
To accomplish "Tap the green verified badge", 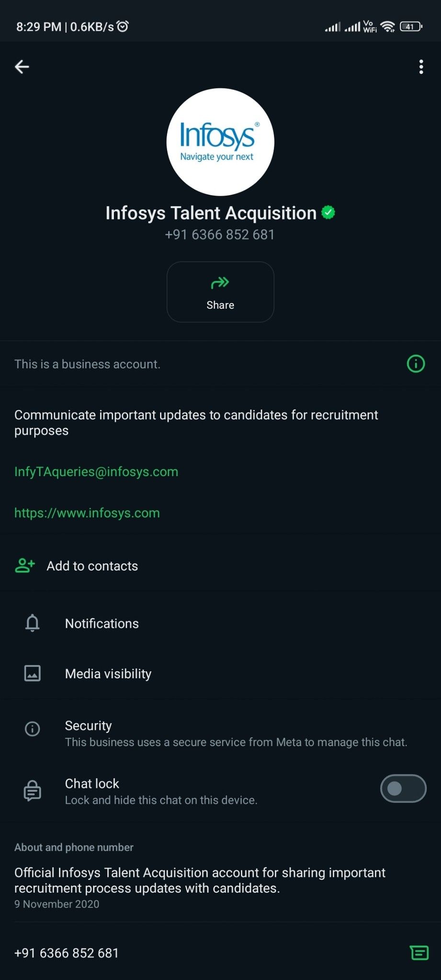I will coord(328,212).
